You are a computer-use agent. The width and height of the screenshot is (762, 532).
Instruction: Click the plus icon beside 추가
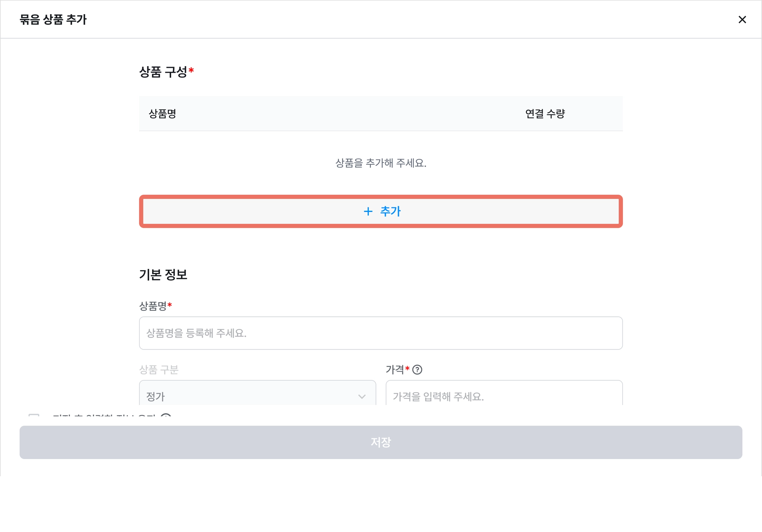(368, 212)
